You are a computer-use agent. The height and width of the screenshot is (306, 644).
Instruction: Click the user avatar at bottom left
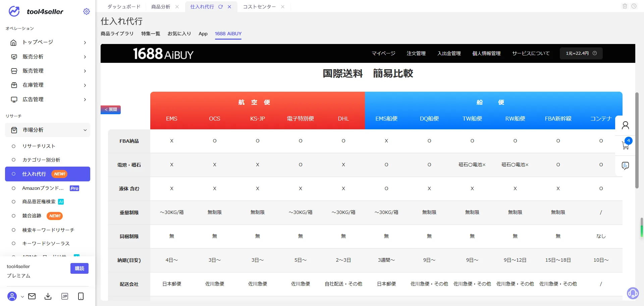coord(12,296)
